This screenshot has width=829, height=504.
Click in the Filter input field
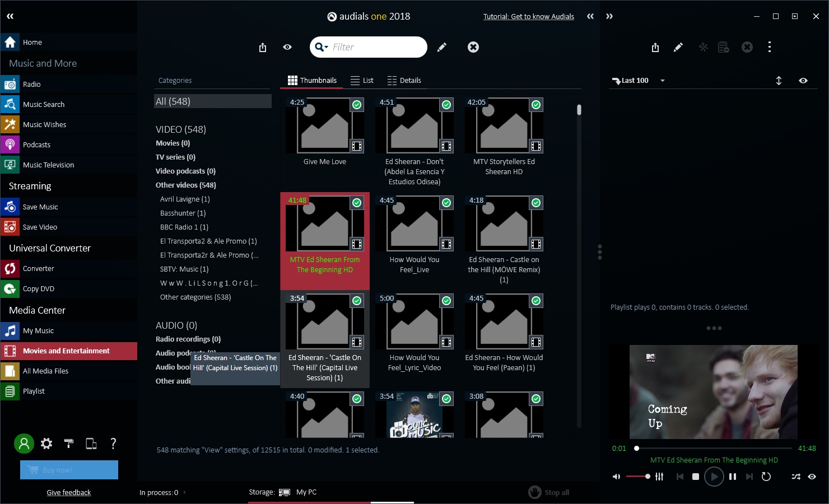[x=369, y=47]
